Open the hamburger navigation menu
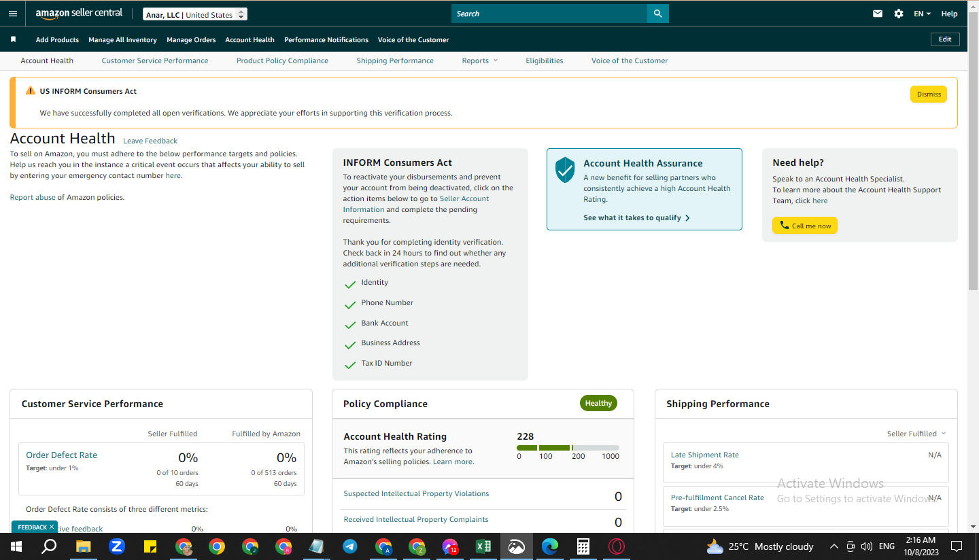This screenshot has width=979, height=560. [13, 14]
